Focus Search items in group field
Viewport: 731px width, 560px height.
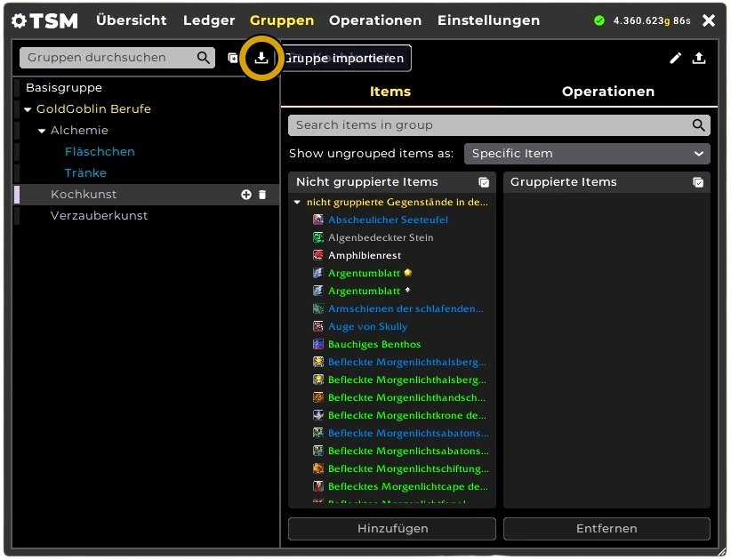[x=499, y=124]
